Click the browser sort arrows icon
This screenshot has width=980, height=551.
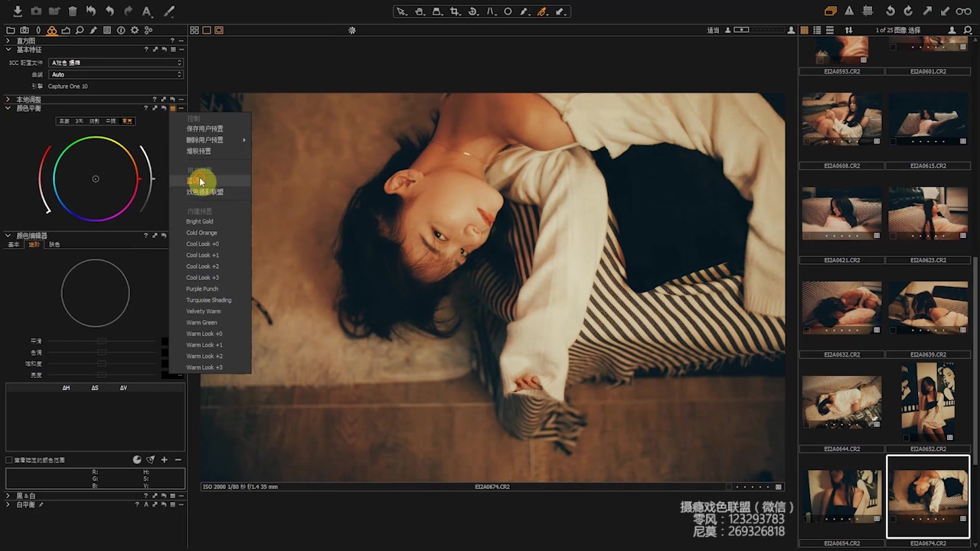click(848, 31)
